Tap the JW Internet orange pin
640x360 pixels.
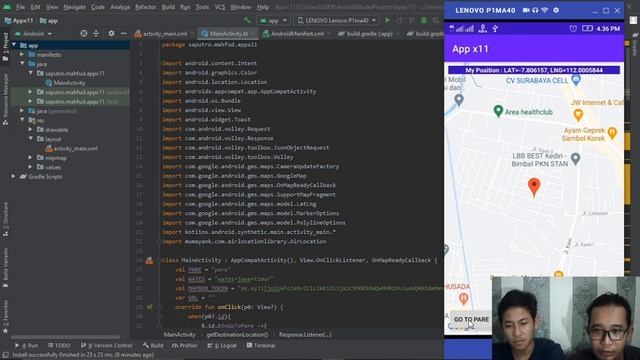click(x=578, y=115)
